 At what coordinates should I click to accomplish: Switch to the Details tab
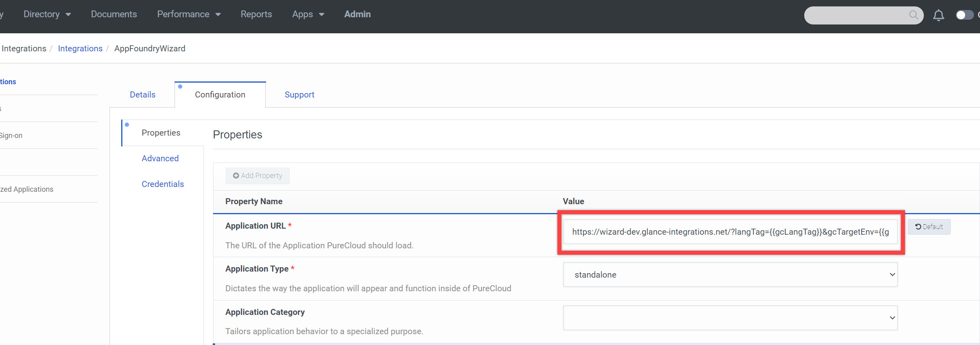pyautogui.click(x=142, y=95)
